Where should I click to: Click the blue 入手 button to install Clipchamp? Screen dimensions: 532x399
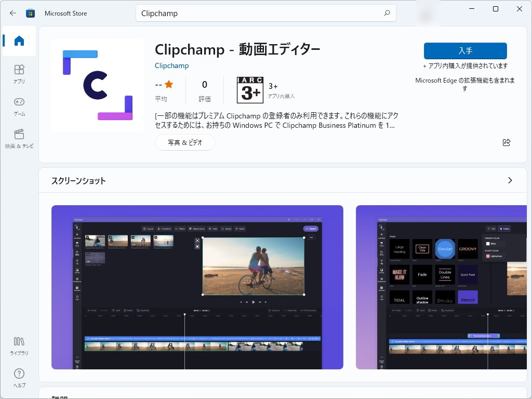tap(465, 51)
